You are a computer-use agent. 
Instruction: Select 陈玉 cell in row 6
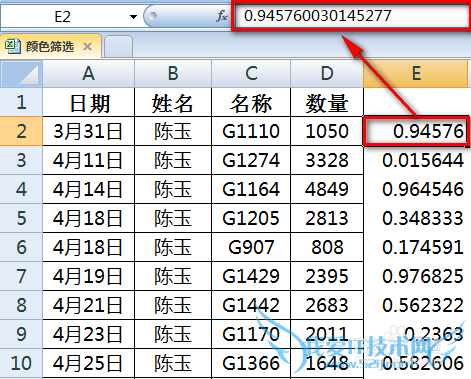click(x=173, y=247)
